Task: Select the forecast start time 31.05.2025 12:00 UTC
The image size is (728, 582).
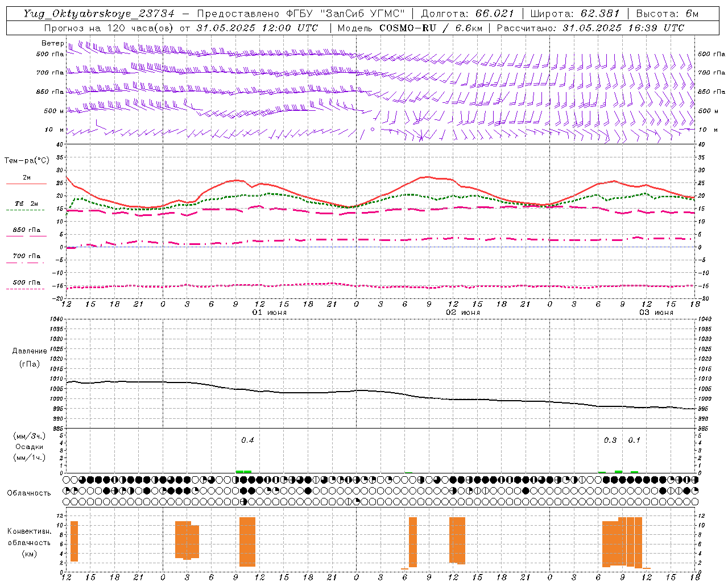Action: [x=257, y=28]
